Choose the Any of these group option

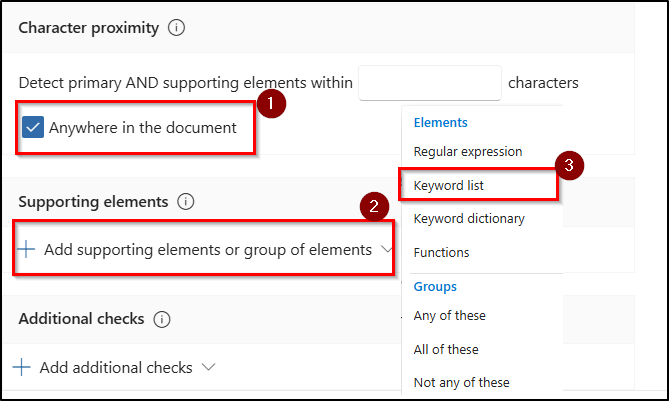(449, 316)
